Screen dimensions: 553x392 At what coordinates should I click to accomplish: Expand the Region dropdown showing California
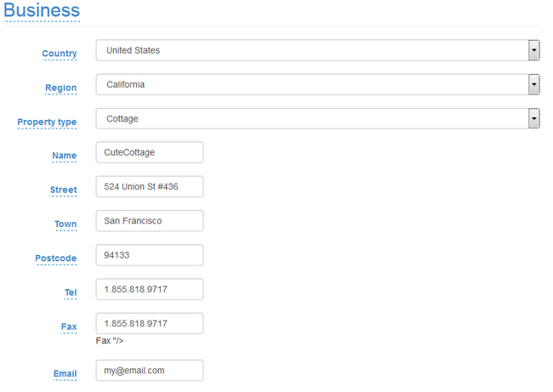coord(317,84)
